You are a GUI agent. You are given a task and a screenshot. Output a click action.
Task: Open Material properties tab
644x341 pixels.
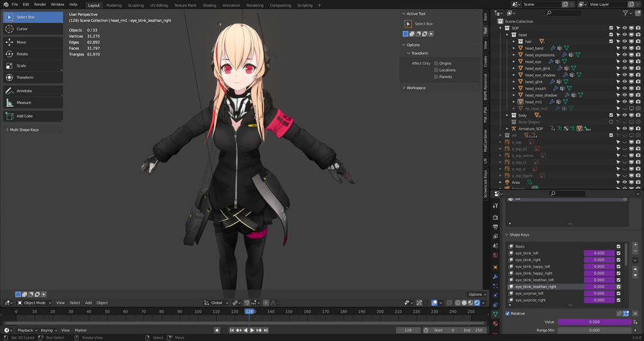pos(495,323)
